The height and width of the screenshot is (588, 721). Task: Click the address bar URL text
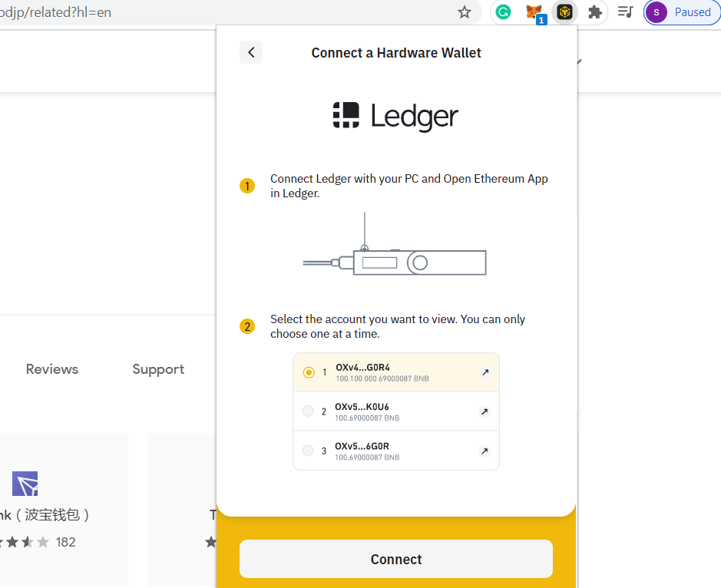coord(55,12)
